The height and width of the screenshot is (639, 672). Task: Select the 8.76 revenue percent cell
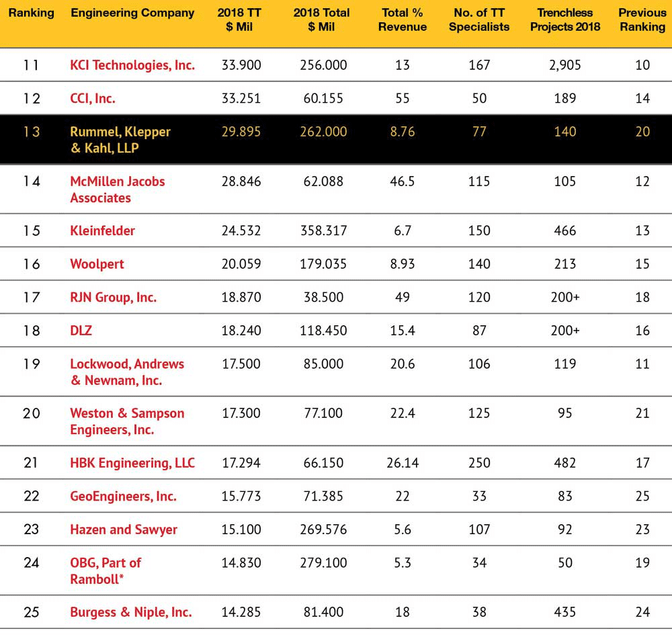coord(403,132)
